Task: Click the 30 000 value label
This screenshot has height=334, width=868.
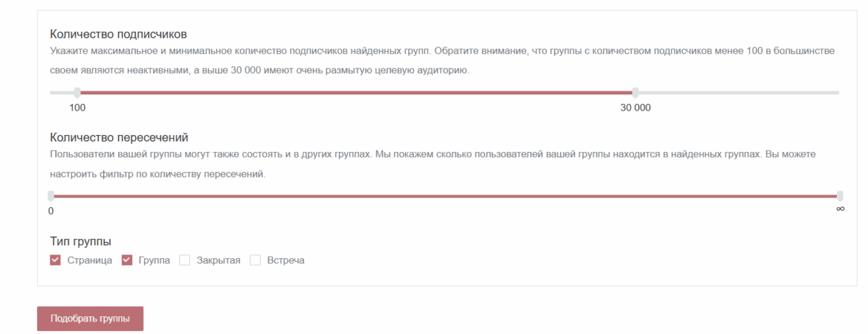Action: pyautogui.click(x=635, y=108)
